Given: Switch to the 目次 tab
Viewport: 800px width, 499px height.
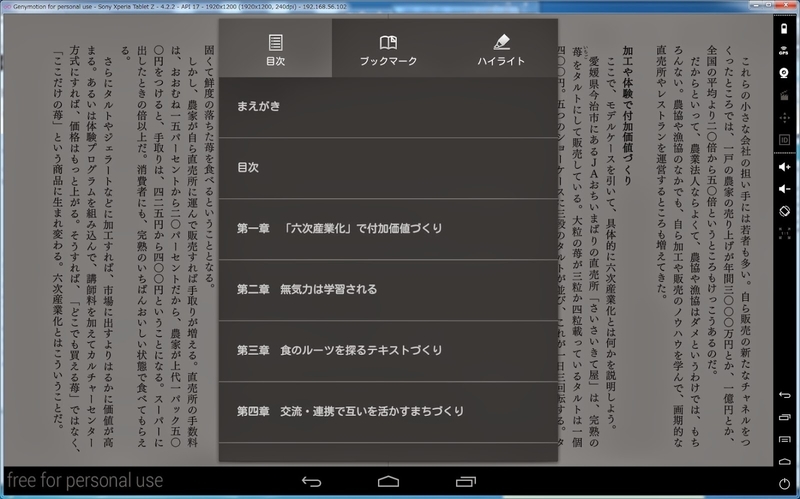Looking at the screenshot, I should tap(276, 48).
